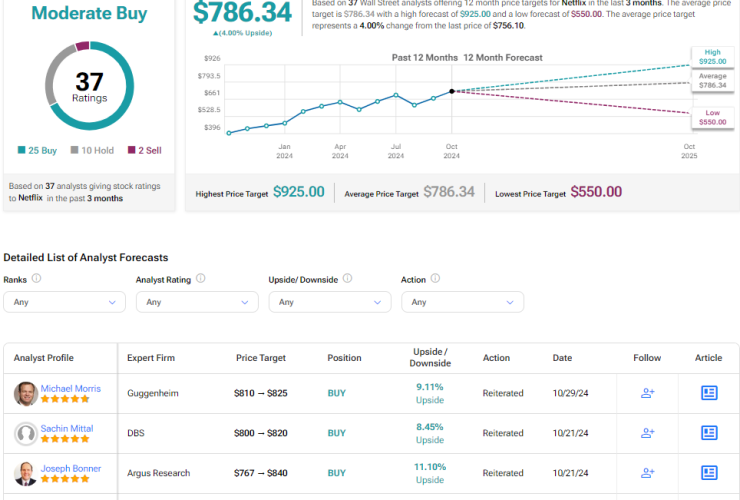Image resolution: width=740 pixels, height=500 pixels.
Task: Click the Price Target column header
Action: (261, 358)
